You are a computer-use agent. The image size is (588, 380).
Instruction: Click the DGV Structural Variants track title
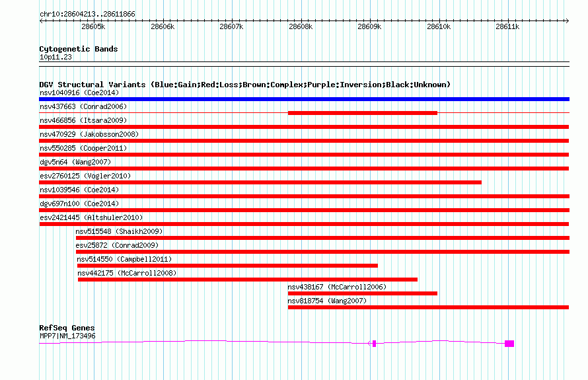[244, 85]
